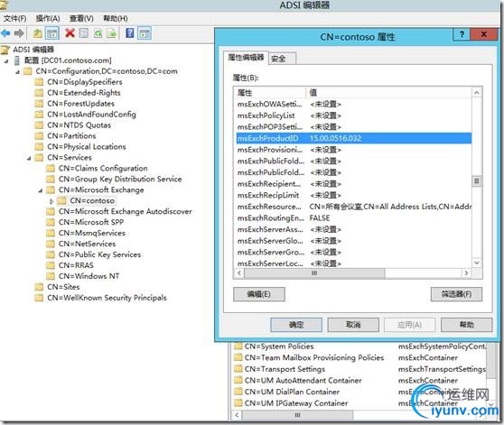This screenshot has width=504, height=425.
Task: Click the folder icon of CN=UM DialPlan Container
Action: [238, 392]
